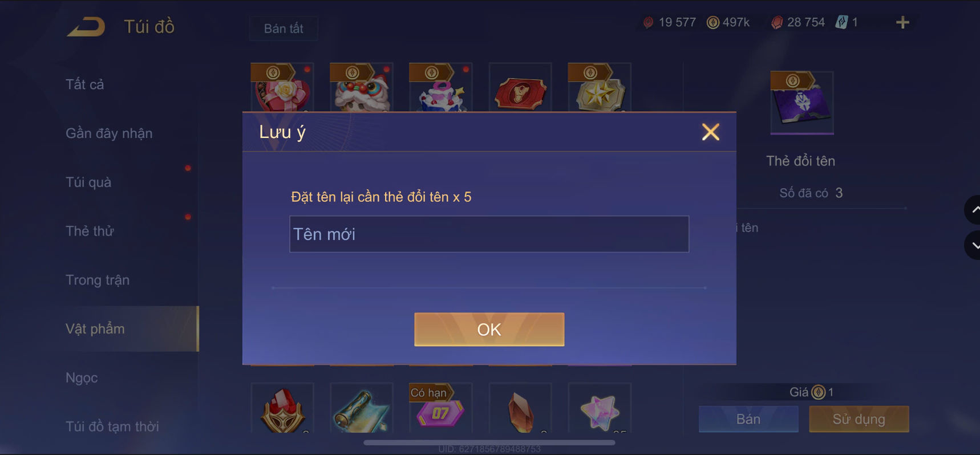Confirm with the OK button
This screenshot has height=455, width=980.
(x=489, y=330)
